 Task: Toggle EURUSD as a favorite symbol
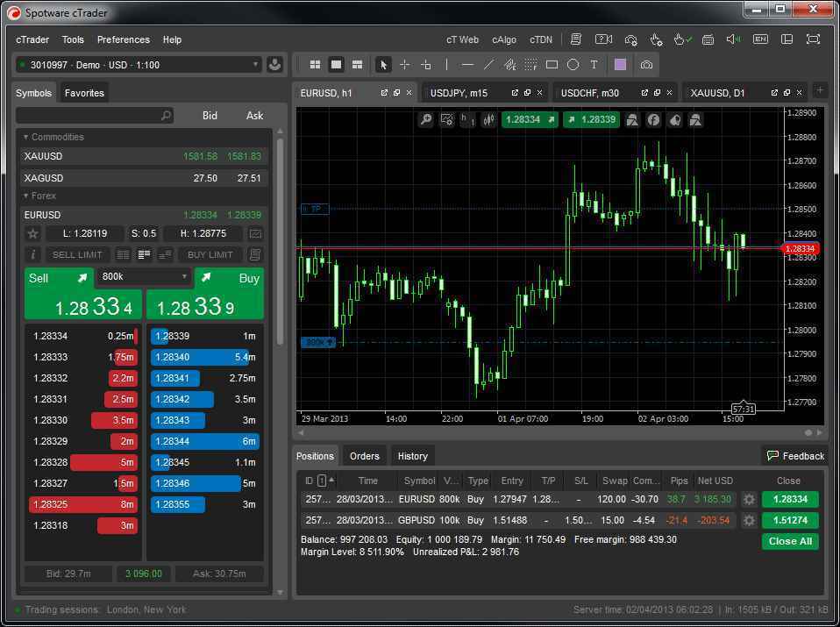click(x=32, y=233)
